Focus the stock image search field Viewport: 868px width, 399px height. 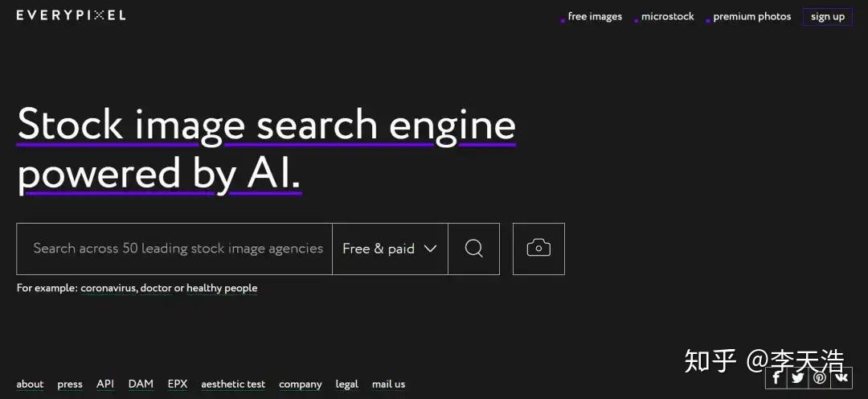pos(174,249)
